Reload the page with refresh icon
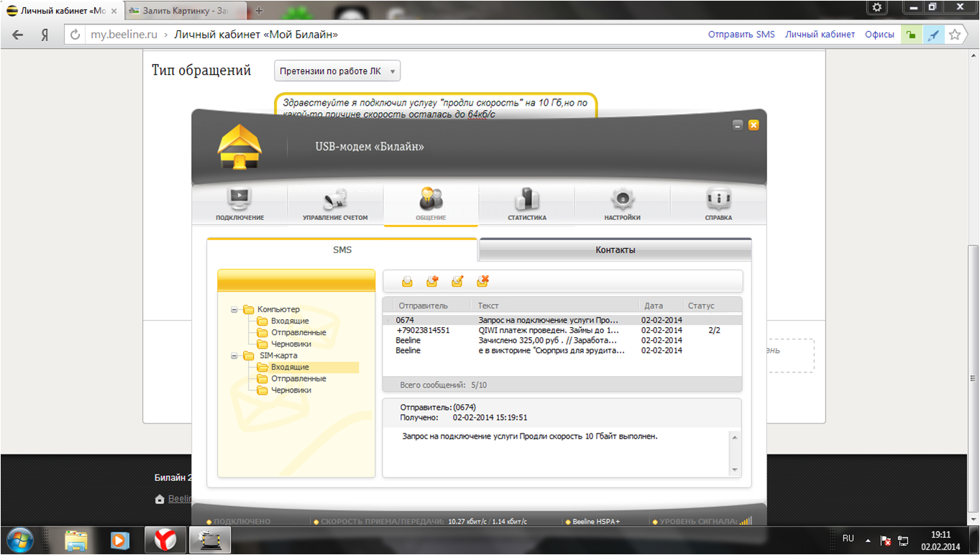The image size is (980, 555). [75, 35]
